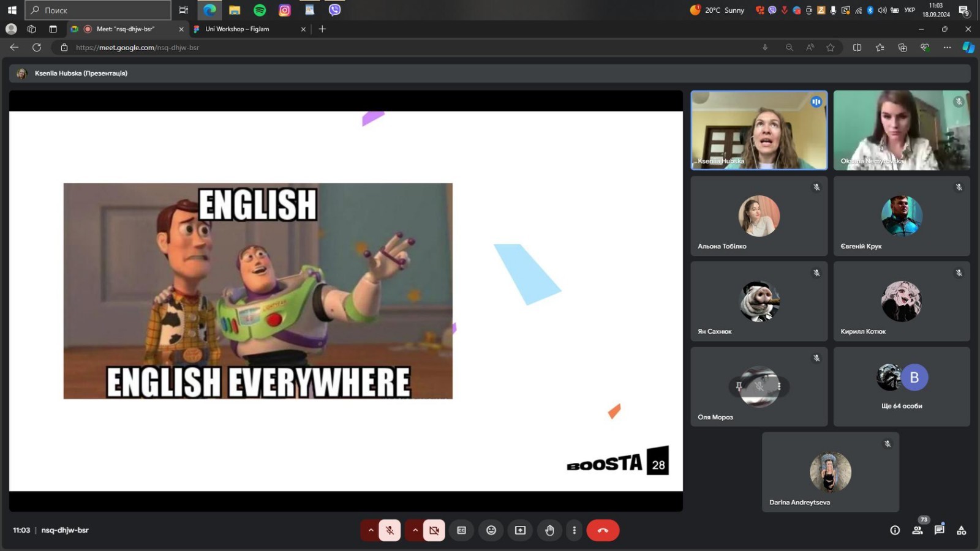980x551 pixels.
Task: Expand audio settings arrow beside microphone
Action: pos(371,530)
